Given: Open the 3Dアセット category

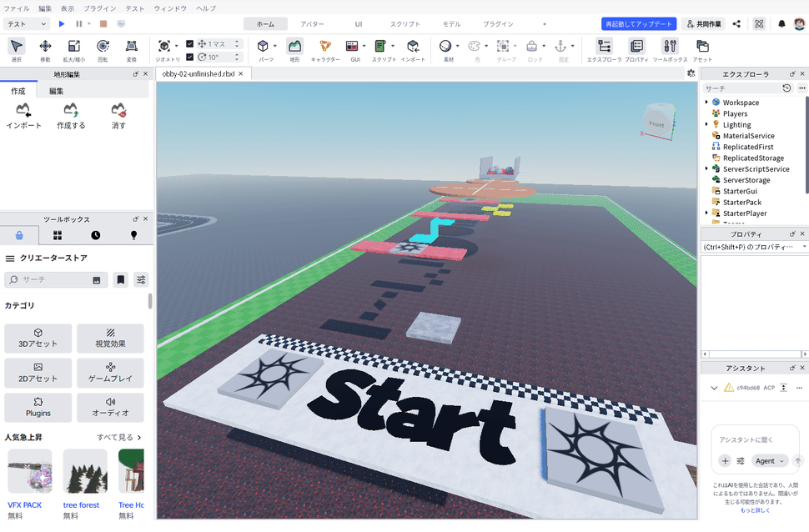Looking at the screenshot, I should (38, 339).
